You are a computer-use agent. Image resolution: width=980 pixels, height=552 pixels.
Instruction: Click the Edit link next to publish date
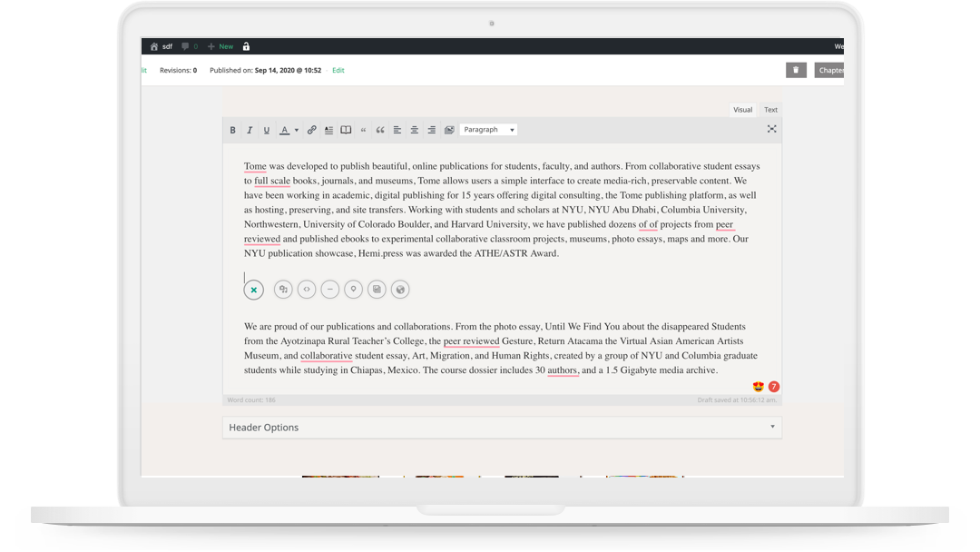[x=338, y=70]
